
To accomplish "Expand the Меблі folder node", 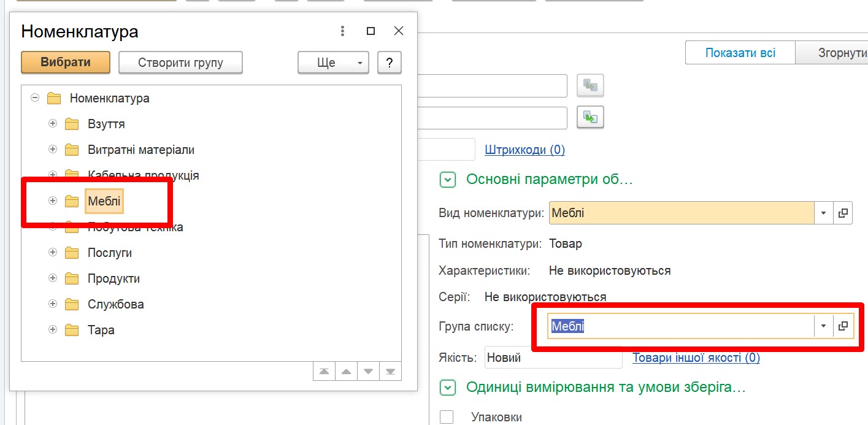I will [x=53, y=201].
